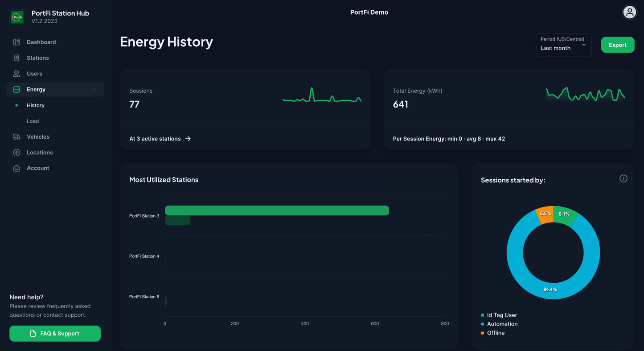Toggle Offline legend entry
The width and height of the screenshot is (644, 351).
click(495, 333)
